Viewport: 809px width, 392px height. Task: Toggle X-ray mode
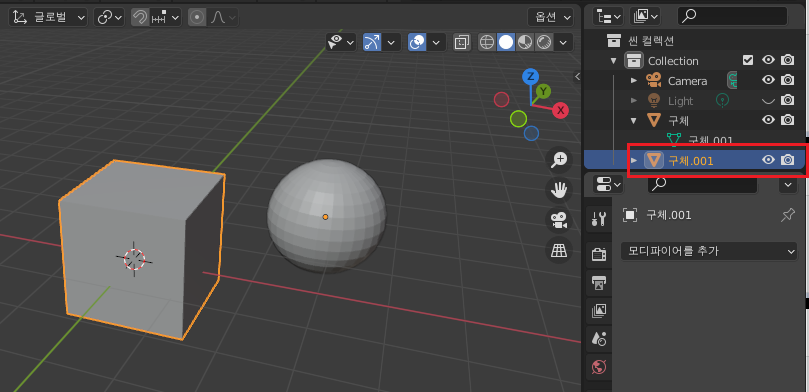(461, 42)
